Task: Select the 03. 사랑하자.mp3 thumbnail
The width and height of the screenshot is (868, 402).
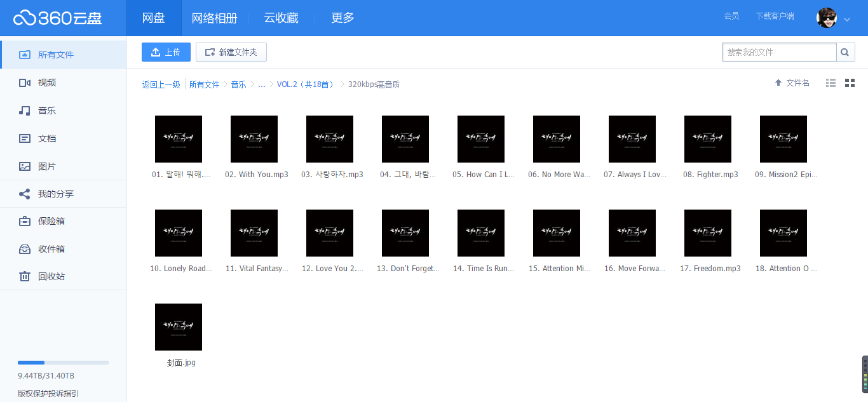Action: 330,139
